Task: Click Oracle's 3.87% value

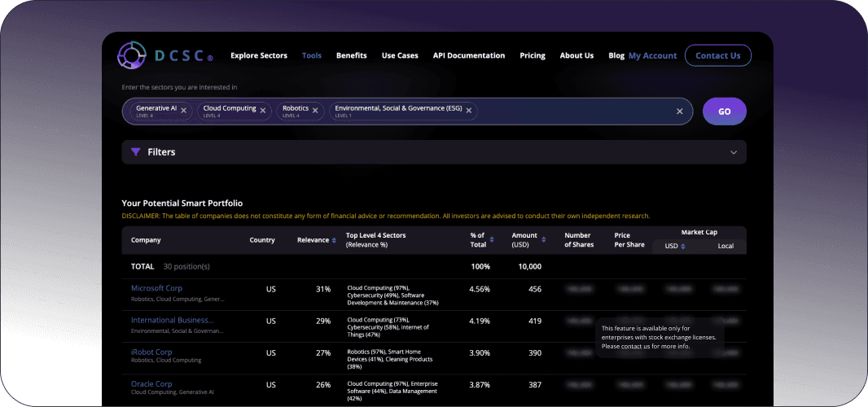Action: click(480, 385)
